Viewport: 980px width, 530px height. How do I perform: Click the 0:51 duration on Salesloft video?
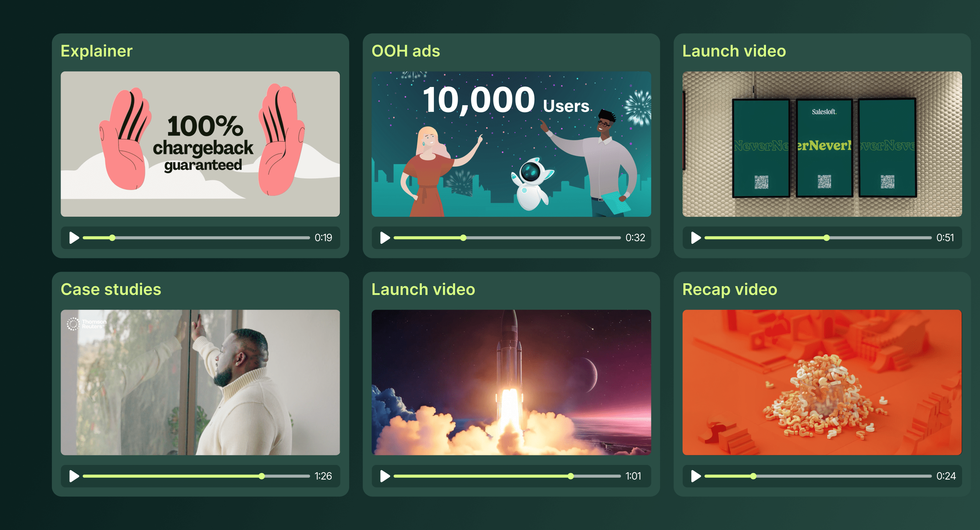(x=945, y=238)
